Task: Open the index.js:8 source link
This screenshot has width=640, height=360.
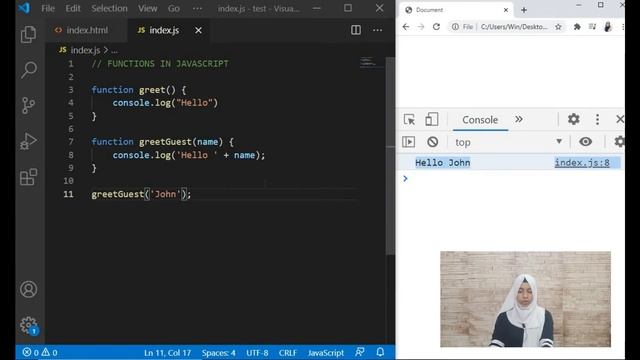Action: [582, 162]
